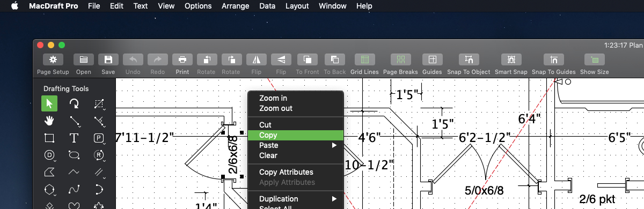This screenshot has height=209, width=644.
Task: Select the arrow pointer tool
Action: point(49,103)
